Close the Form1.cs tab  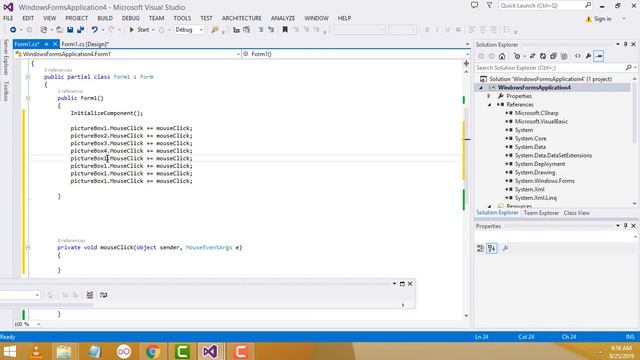point(55,44)
